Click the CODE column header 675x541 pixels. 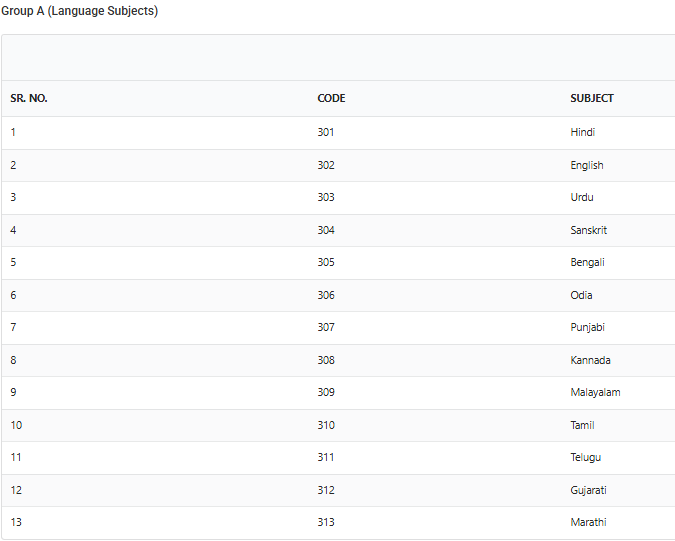[331, 98]
